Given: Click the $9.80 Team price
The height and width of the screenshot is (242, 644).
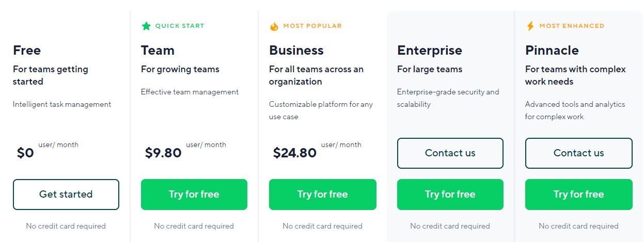Looking at the screenshot, I should 163,153.
